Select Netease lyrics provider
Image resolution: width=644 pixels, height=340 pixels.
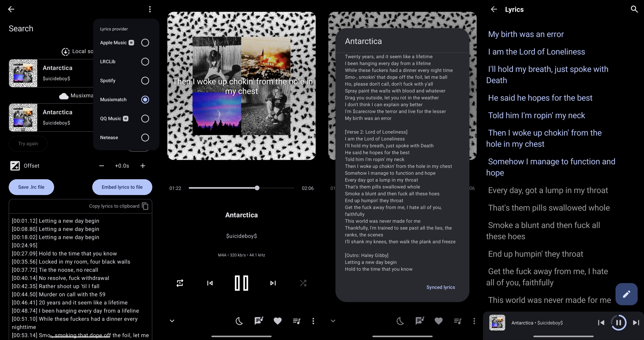click(x=145, y=137)
